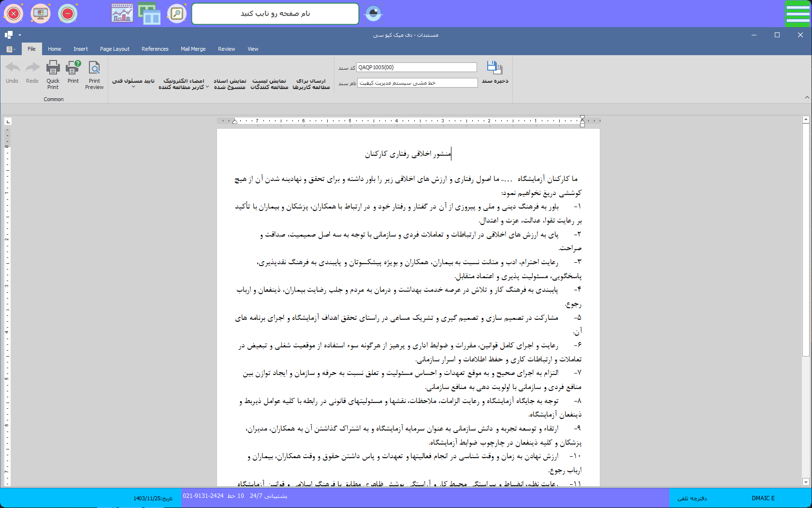Open the green hamburger menu
Image resolution: width=812 pixels, height=508 pixels.
tap(797, 14)
